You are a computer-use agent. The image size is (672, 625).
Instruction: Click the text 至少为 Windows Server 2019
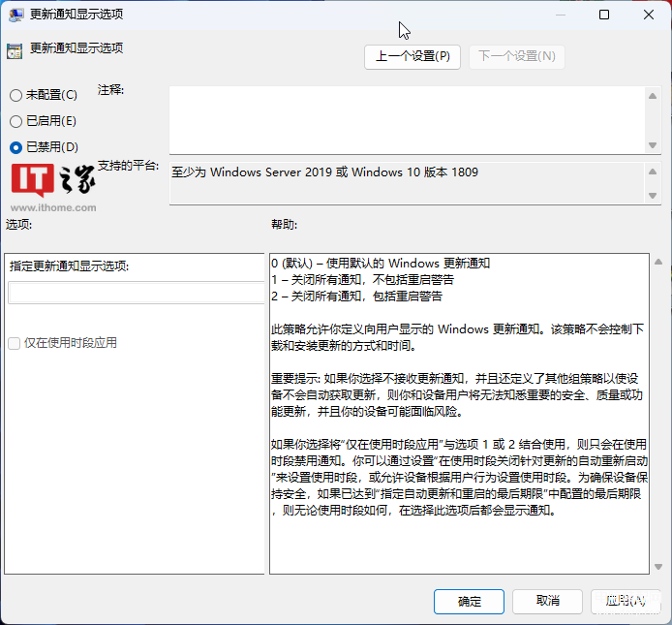click(x=252, y=172)
